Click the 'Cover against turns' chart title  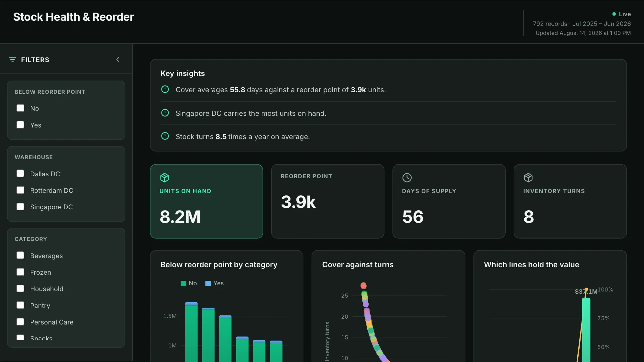(x=358, y=265)
